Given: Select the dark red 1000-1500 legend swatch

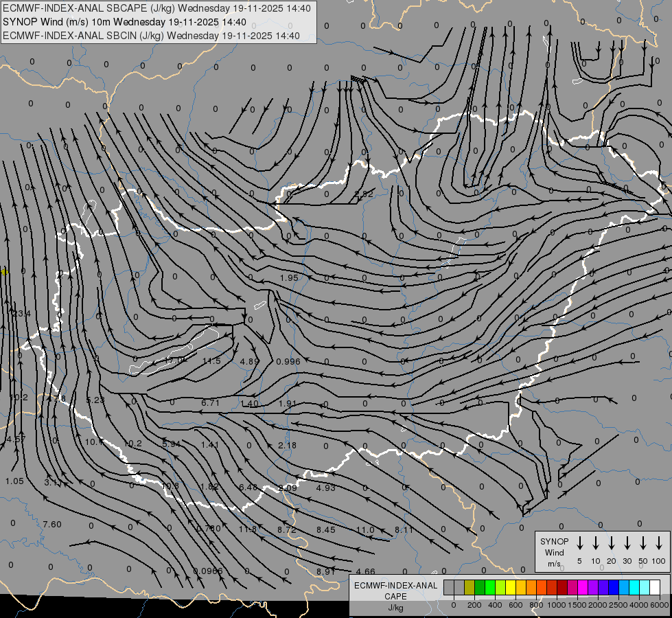Looking at the screenshot, I should point(562,587).
